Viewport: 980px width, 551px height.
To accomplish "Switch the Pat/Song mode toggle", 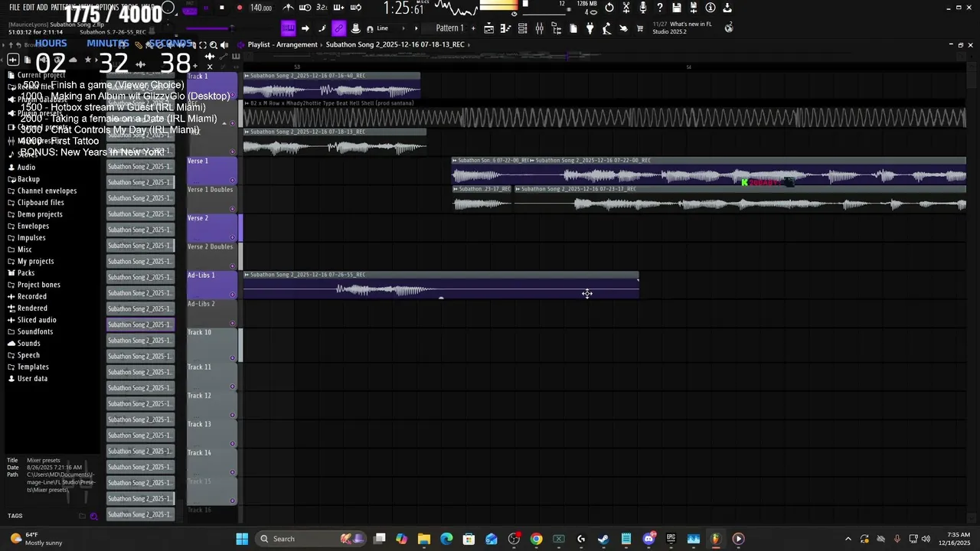I will pyautogui.click(x=189, y=9).
